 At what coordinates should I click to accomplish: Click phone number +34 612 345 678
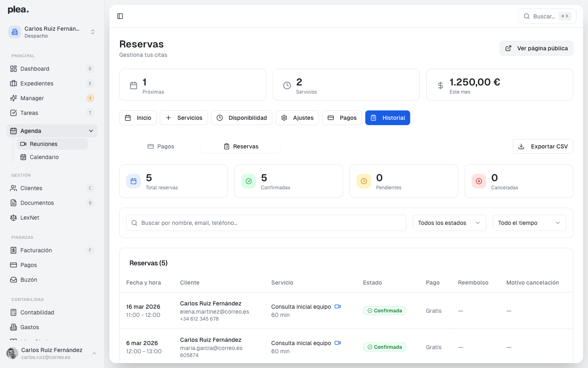pos(199,319)
